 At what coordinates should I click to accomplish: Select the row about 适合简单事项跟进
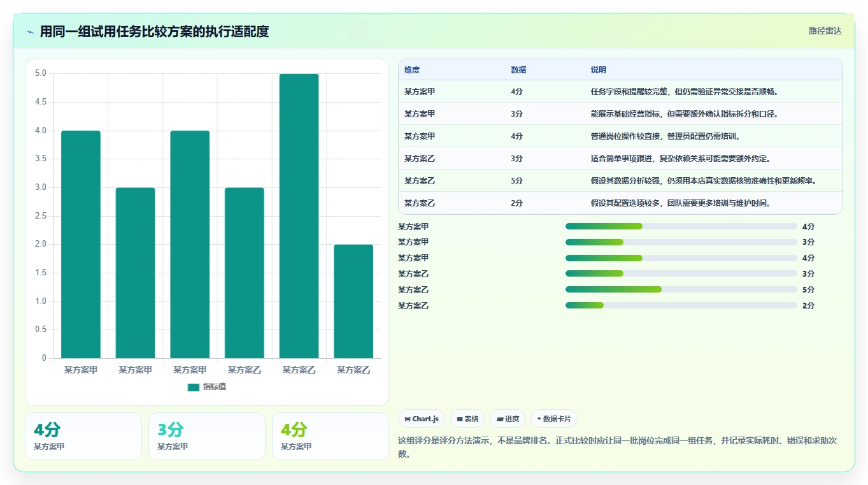(620, 158)
